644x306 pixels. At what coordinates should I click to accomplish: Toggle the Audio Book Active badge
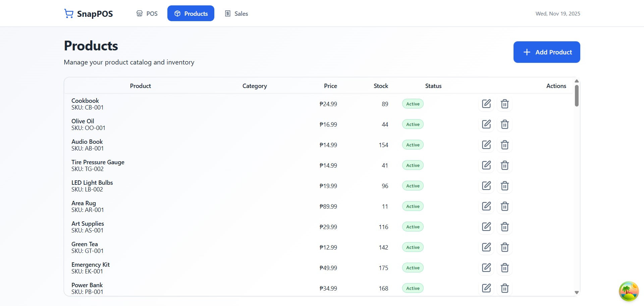pos(413,145)
